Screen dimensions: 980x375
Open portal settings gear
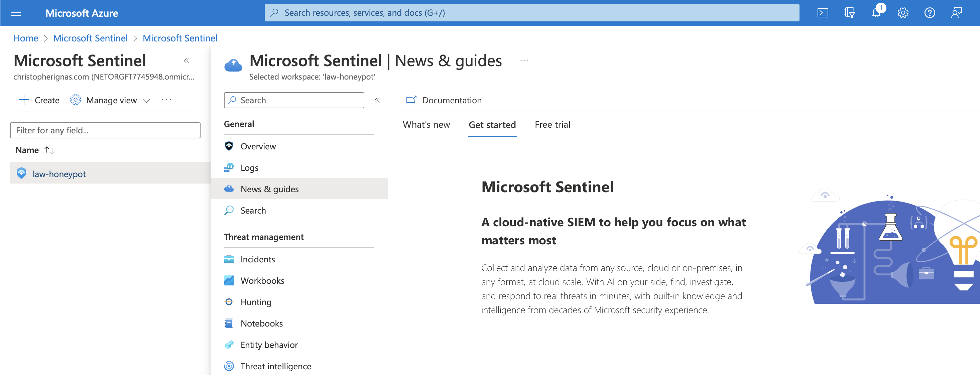(x=903, y=13)
